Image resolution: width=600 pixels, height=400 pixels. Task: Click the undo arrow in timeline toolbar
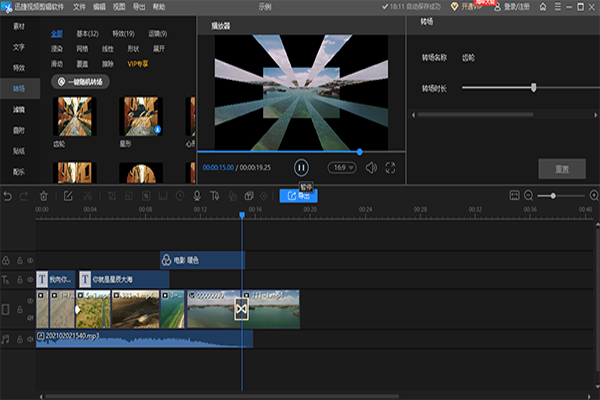pos(9,195)
